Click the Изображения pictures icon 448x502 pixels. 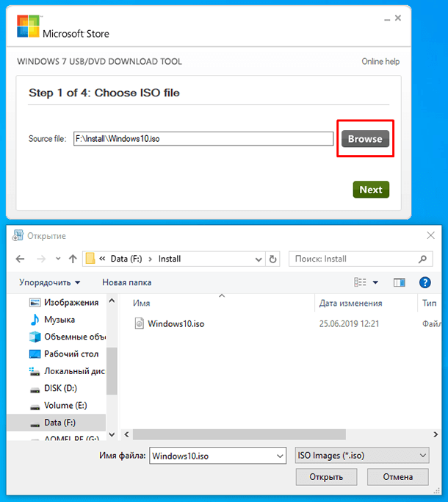click(35, 302)
